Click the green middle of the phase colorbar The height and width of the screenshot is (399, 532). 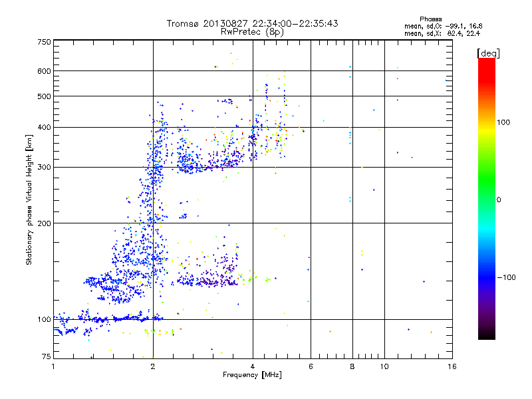point(487,180)
